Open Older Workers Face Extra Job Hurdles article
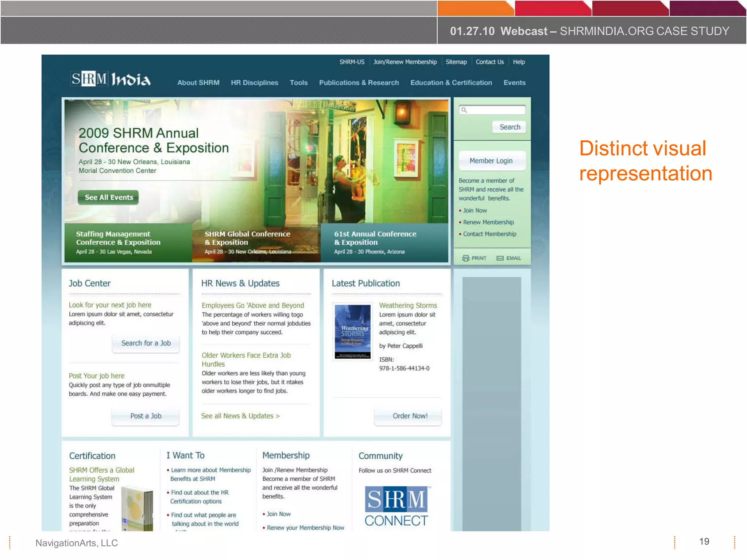747x560 pixels. coord(246,359)
